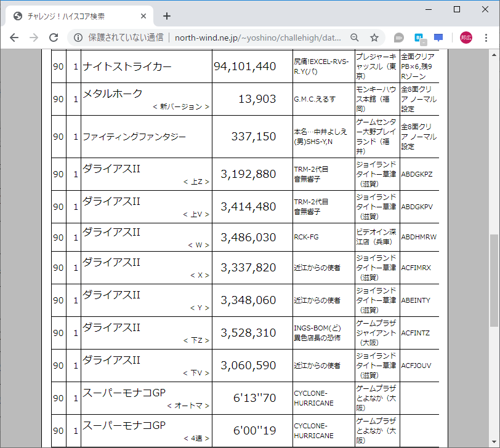Open the red profile avatar

coord(466,38)
